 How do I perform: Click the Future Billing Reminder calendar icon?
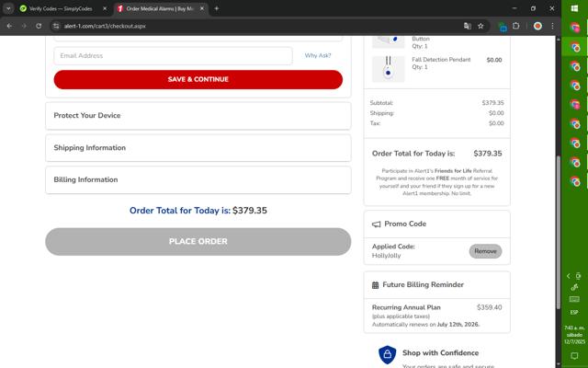point(375,285)
